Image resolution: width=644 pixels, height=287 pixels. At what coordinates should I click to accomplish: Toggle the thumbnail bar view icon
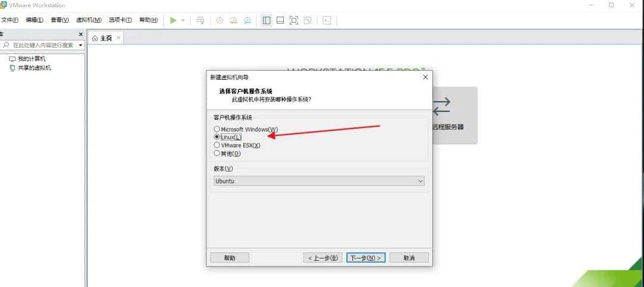[x=280, y=20]
